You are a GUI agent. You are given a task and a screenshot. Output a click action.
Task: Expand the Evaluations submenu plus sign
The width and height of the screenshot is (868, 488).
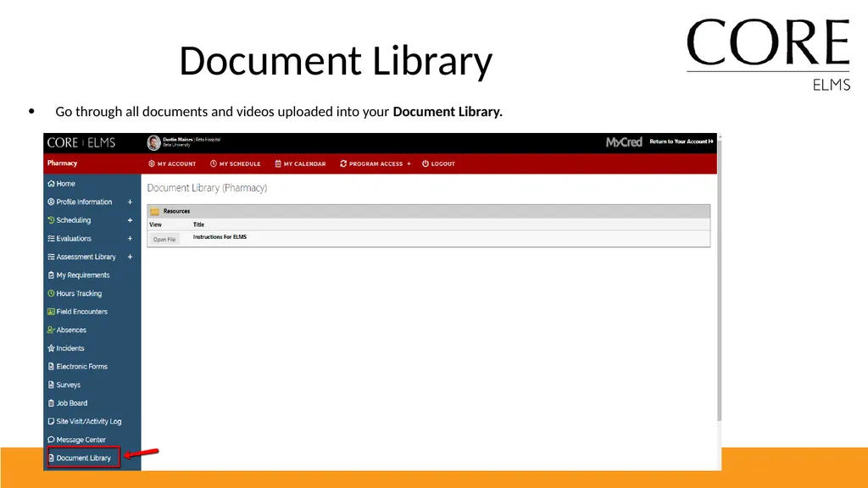click(x=130, y=238)
